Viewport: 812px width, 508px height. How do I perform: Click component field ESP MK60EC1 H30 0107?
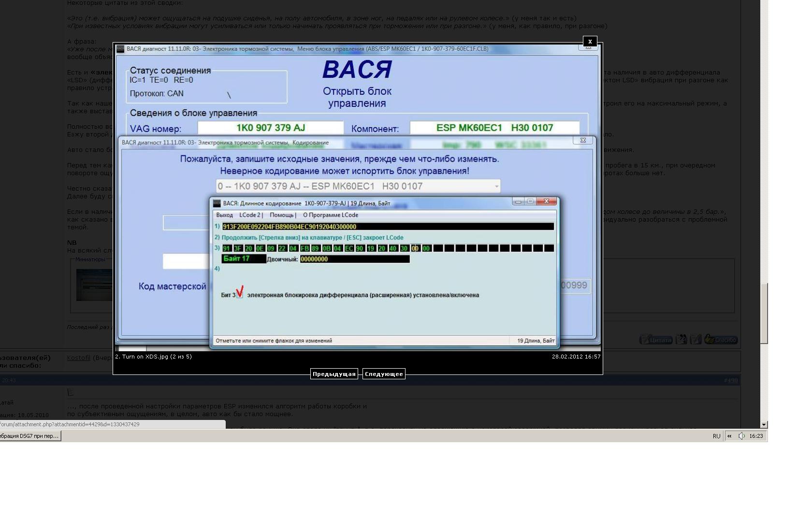point(494,128)
